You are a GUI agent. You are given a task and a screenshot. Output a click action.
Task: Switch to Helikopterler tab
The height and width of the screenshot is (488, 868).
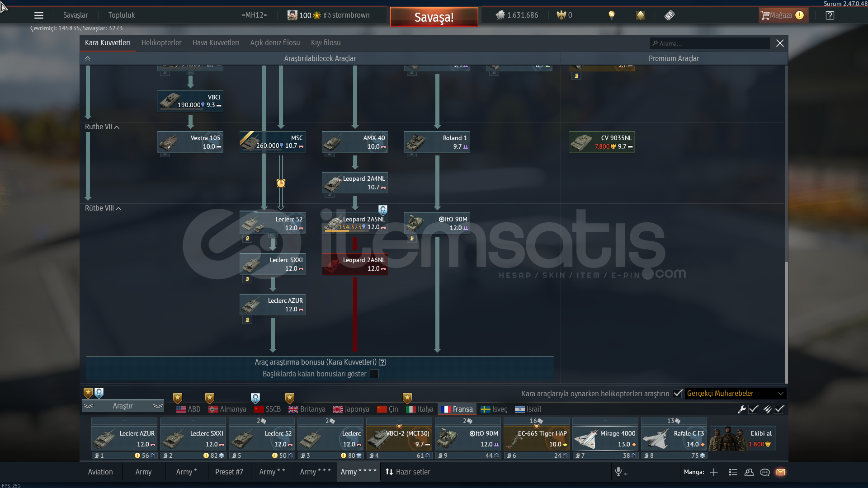[x=161, y=43]
